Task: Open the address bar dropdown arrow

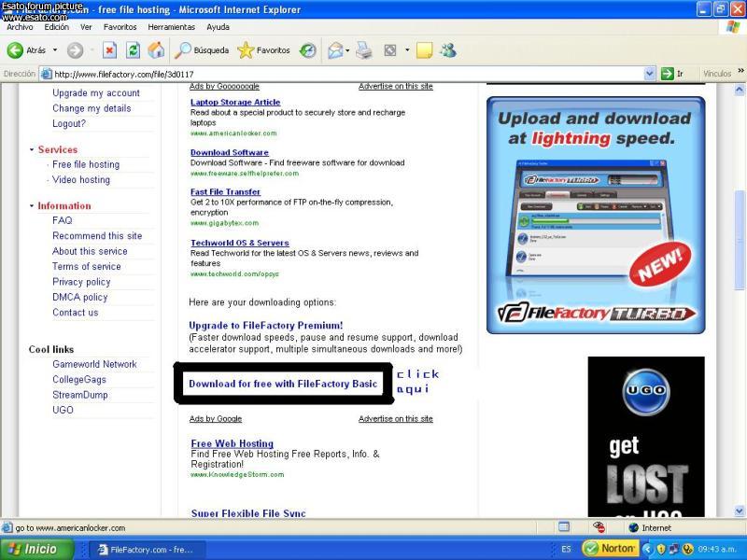Action: tap(649, 74)
